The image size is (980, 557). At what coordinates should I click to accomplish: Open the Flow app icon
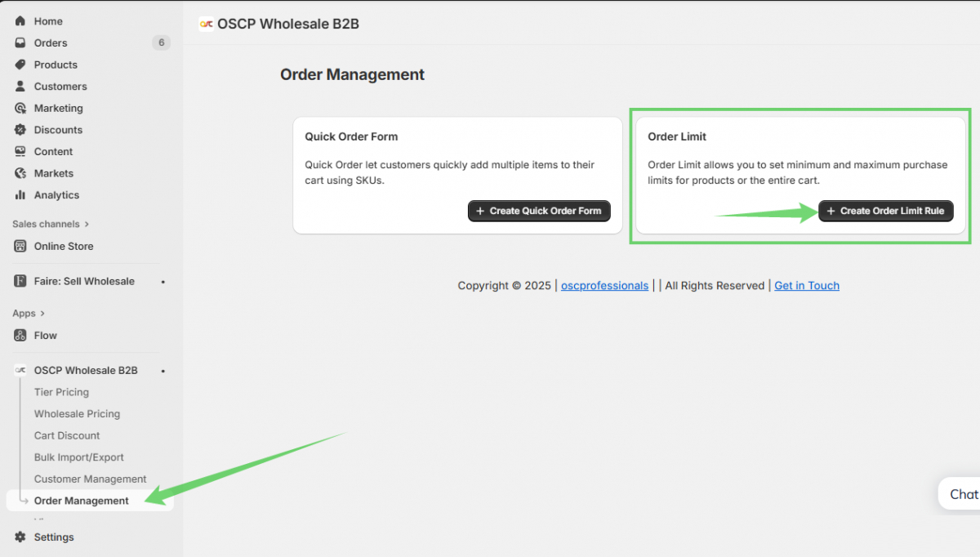(x=20, y=335)
